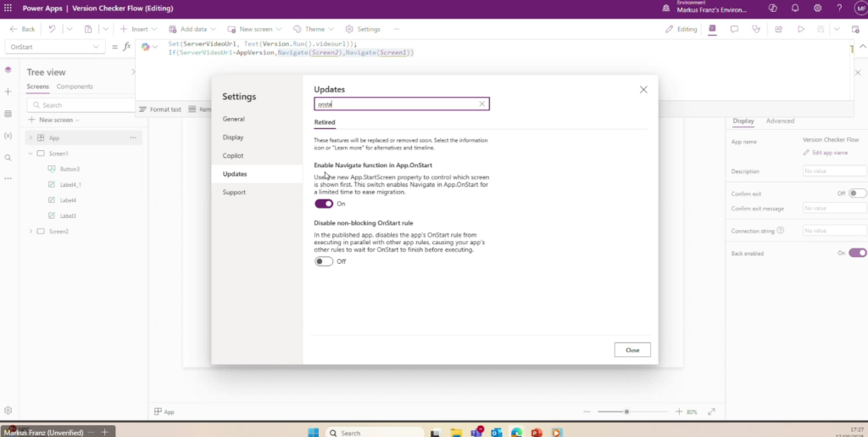Open the header settings gear

coord(818,8)
